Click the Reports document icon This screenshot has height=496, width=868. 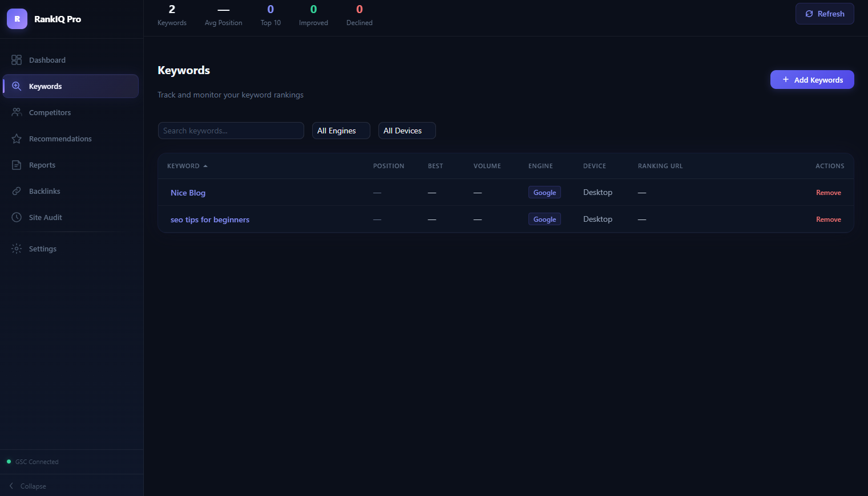[17, 165]
